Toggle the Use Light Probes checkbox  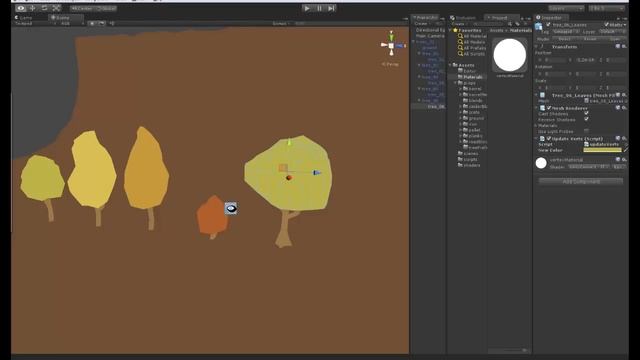[586, 131]
